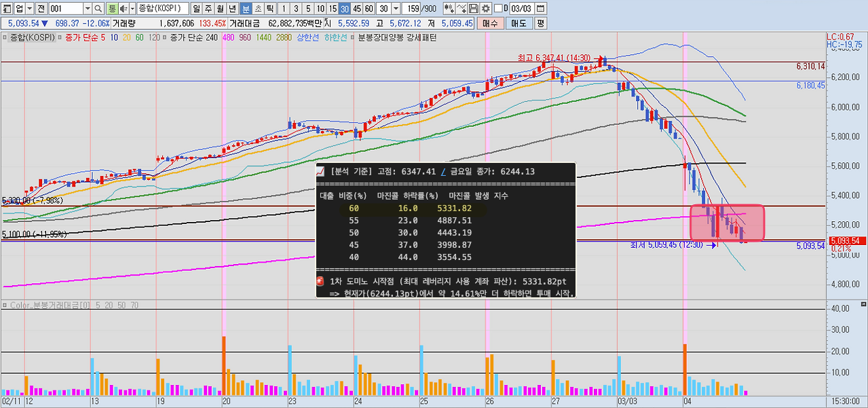Select the 종합(KOSPI) series legend label

33,37
